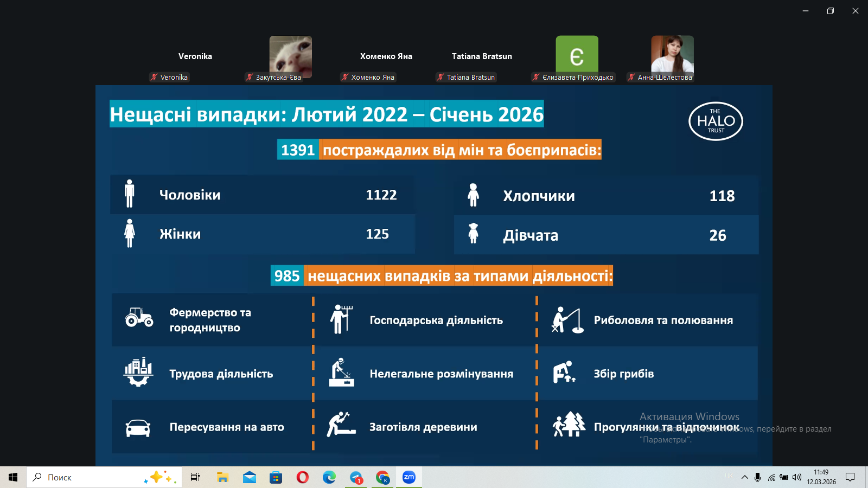Click the Windows Start button
Viewport: 868px width, 488px height.
tap(13, 477)
